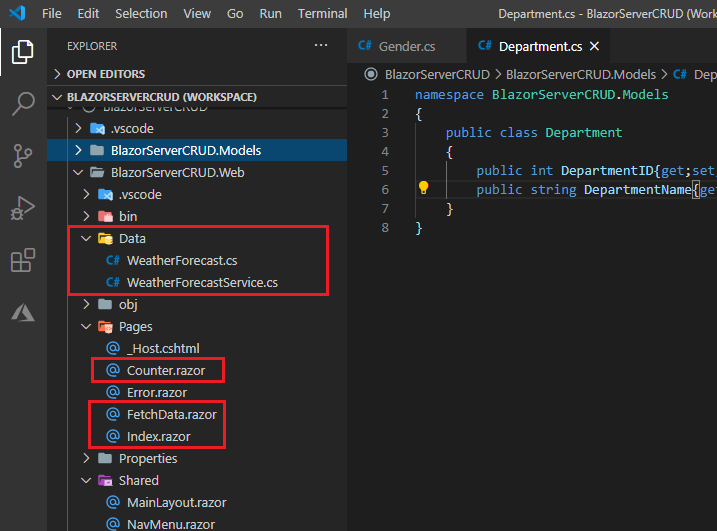The height and width of the screenshot is (531, 717).
Task: Click the EXPLORER panel title
Action: point(92,46)
